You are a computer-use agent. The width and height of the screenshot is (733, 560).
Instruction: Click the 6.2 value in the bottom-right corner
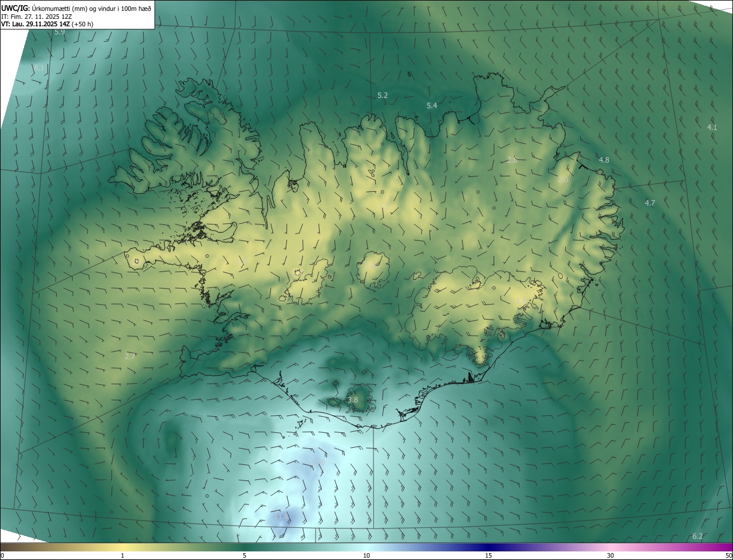[x=697, y=536]
